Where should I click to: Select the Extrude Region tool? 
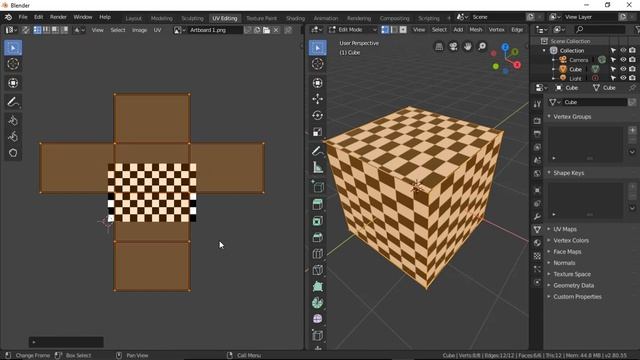318,204
